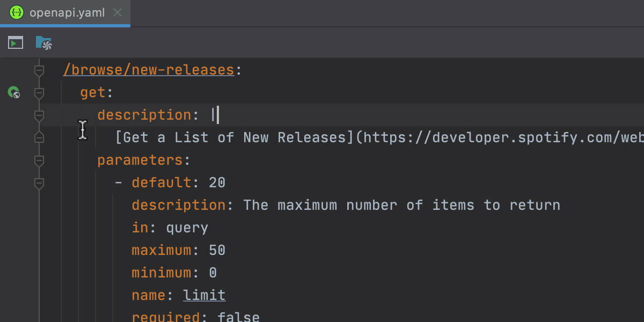The width and height of the screenshot is (644, 322).
Task: Click the run preview icon's play triangle
Action: (16, 42)
